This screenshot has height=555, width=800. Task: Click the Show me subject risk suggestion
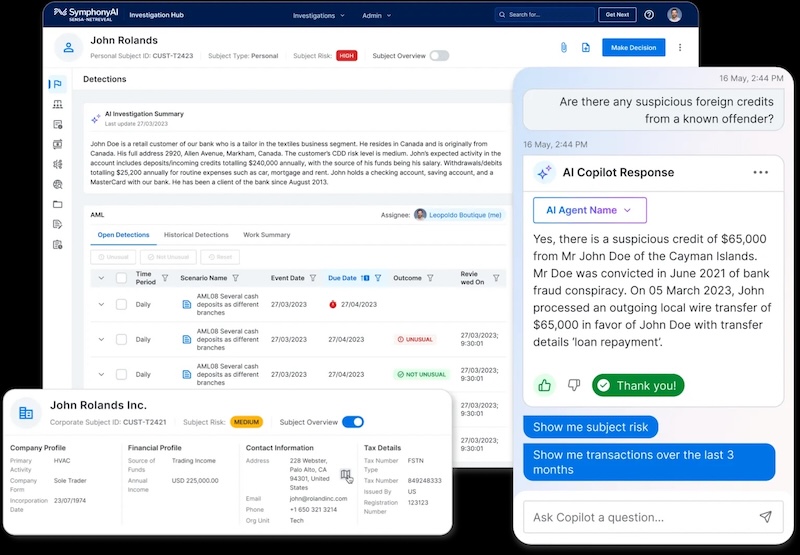coord(590,427)
